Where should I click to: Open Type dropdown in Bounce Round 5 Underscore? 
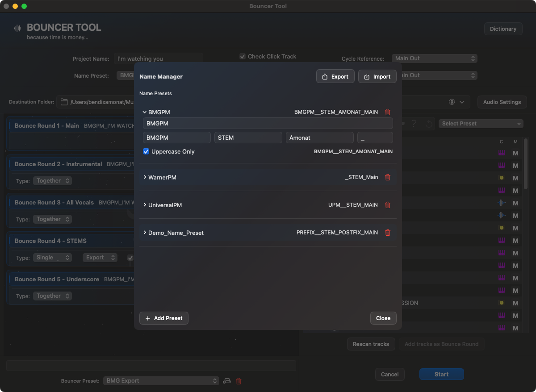click(x=53, y=296)
